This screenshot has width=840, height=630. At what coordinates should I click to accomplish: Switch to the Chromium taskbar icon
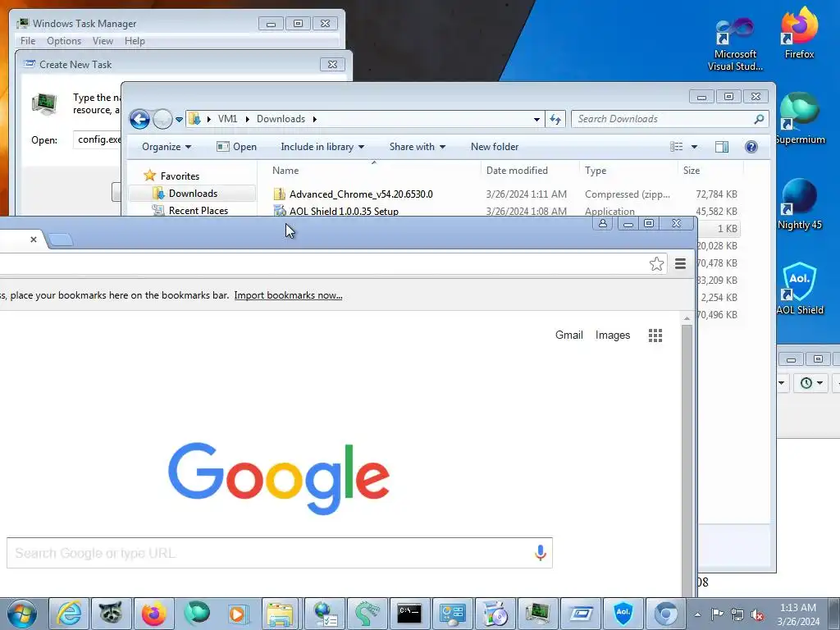666,614
